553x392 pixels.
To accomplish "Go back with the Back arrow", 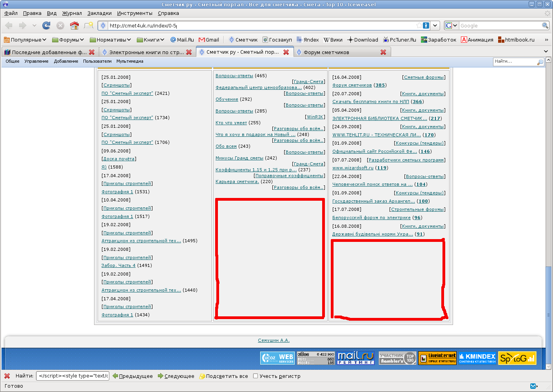I will click(9, 25).
